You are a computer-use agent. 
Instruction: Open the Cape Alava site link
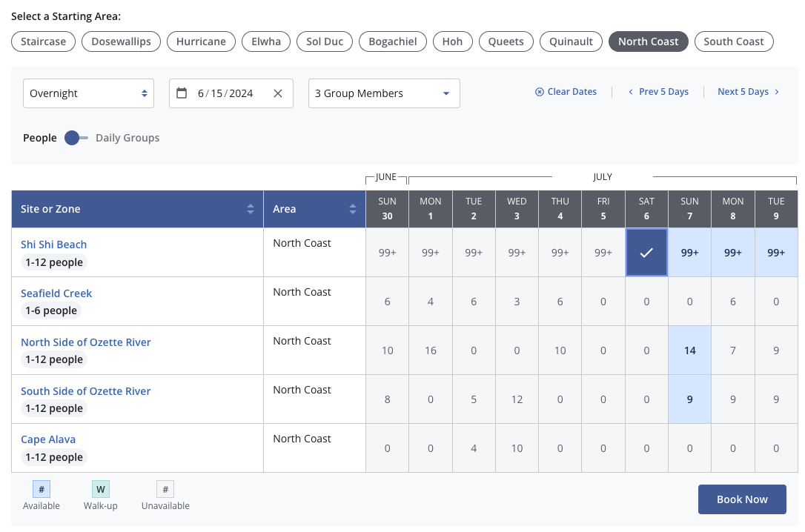[x=48, y=439]
